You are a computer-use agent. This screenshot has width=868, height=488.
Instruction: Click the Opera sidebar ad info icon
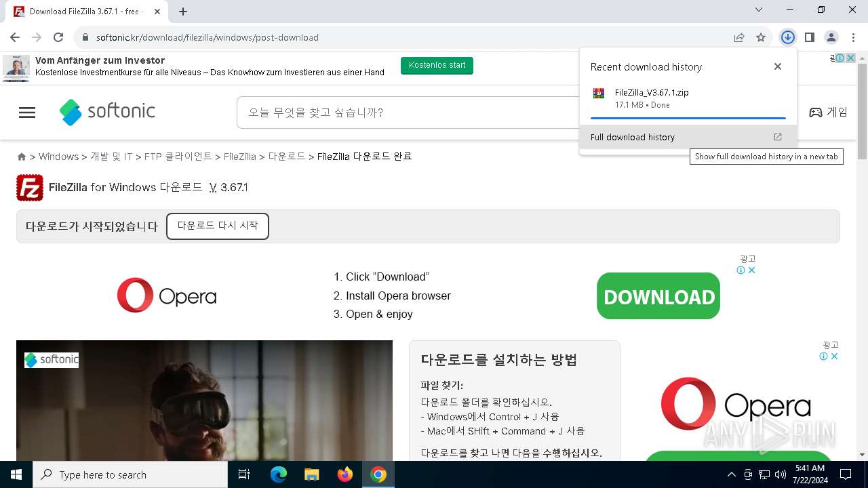[x=823, y=356]
